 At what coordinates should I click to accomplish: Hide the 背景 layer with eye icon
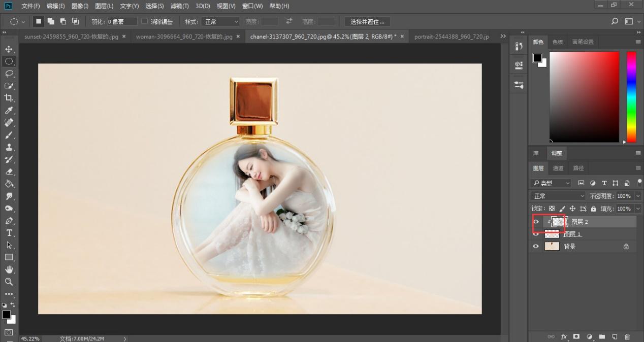(536, 246)
